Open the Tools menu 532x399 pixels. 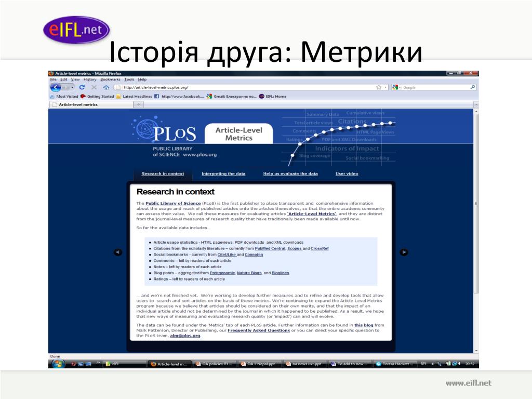[x=129, y=79]
